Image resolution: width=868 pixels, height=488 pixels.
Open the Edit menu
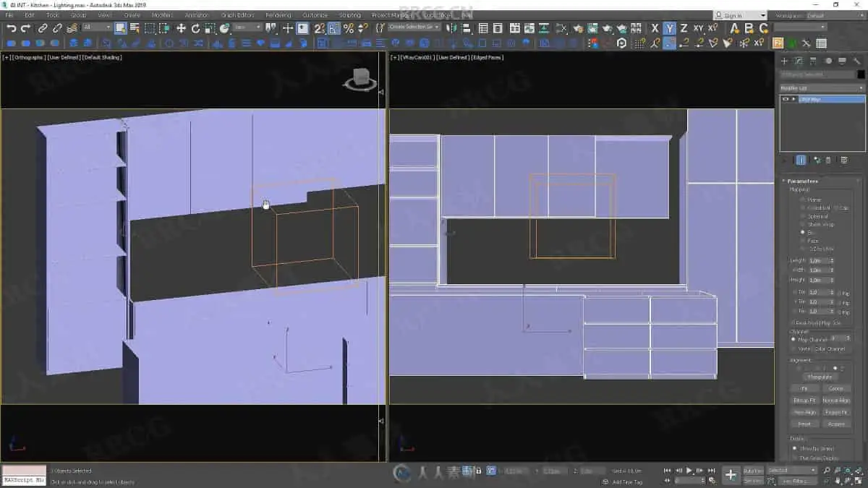coord(30,15)
